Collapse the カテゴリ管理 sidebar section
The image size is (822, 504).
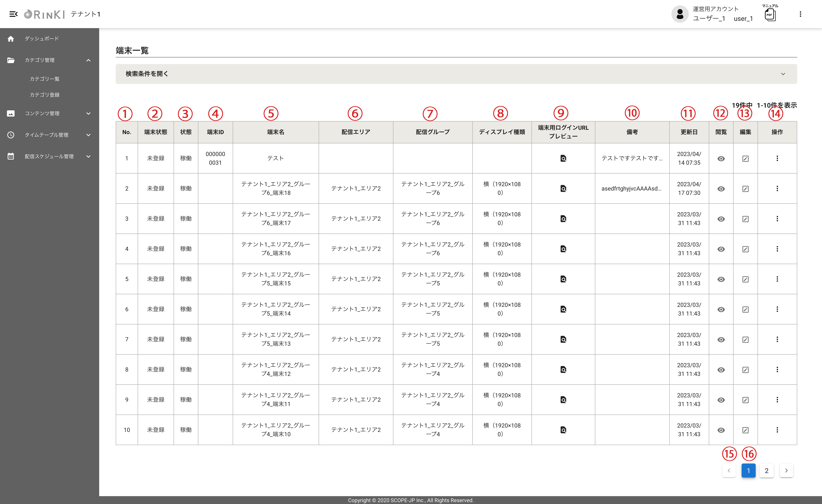click(88, 60)
